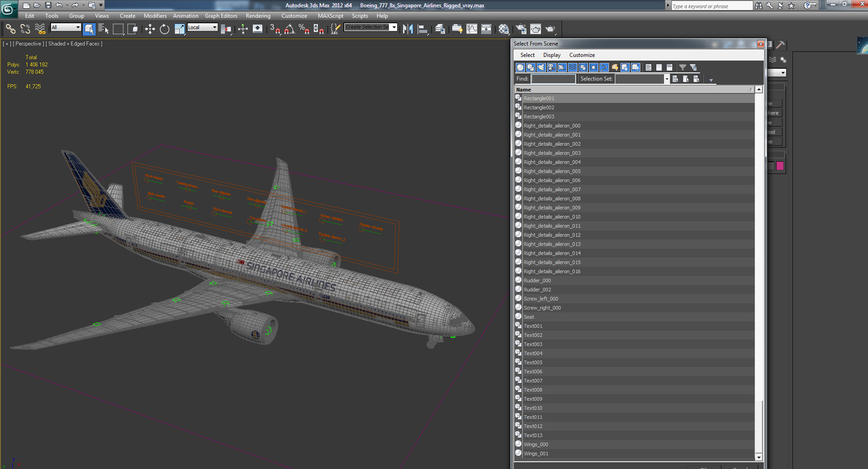Click the Render Production teapot icon
This screenshot has width=868, height=469.
point(550,29)
